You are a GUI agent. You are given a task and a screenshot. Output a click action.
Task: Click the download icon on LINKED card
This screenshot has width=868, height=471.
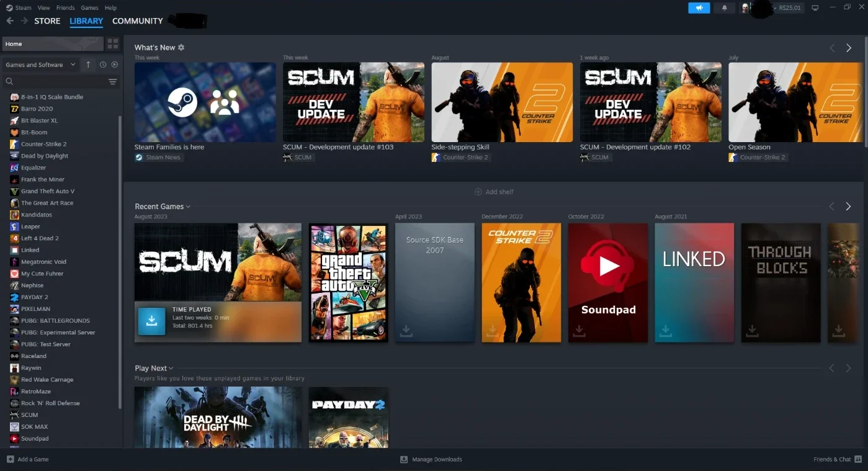[666, 331]
